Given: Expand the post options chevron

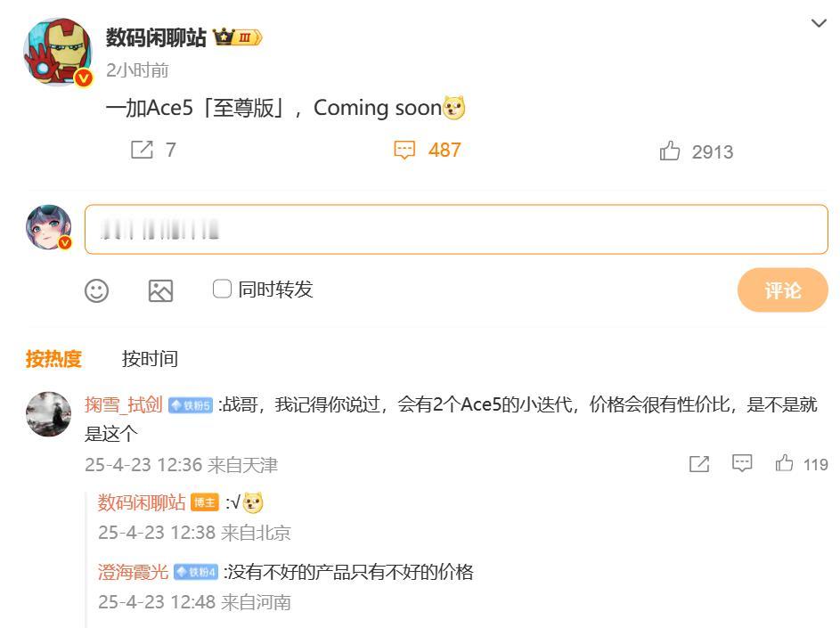Looking at the screenshot, I should click(819, 23).
